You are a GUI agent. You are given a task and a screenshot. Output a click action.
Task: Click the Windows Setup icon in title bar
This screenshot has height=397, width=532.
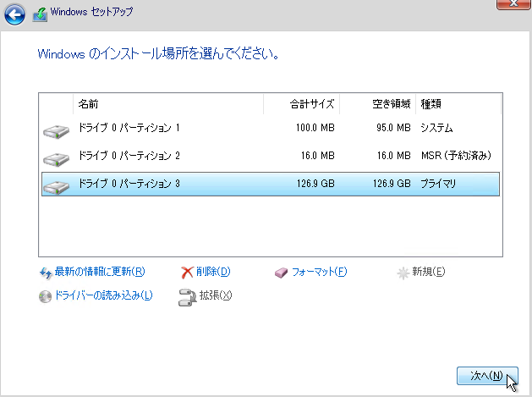point(40,14)
